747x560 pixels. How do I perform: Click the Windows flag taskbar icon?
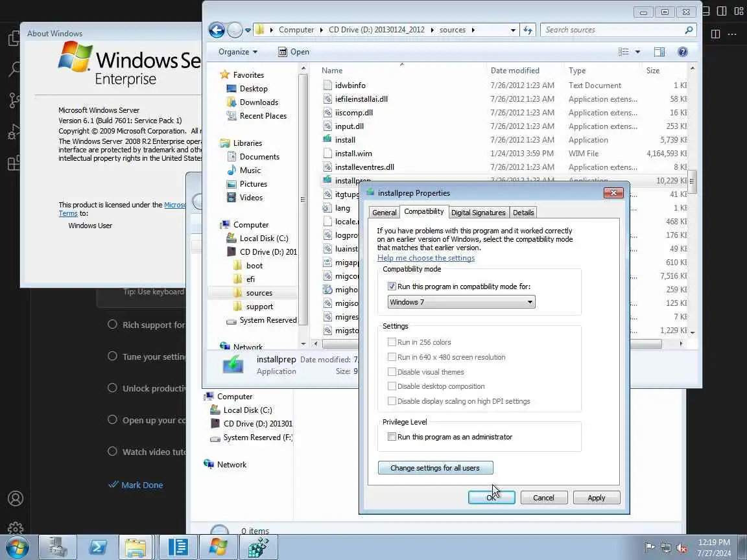218,547
